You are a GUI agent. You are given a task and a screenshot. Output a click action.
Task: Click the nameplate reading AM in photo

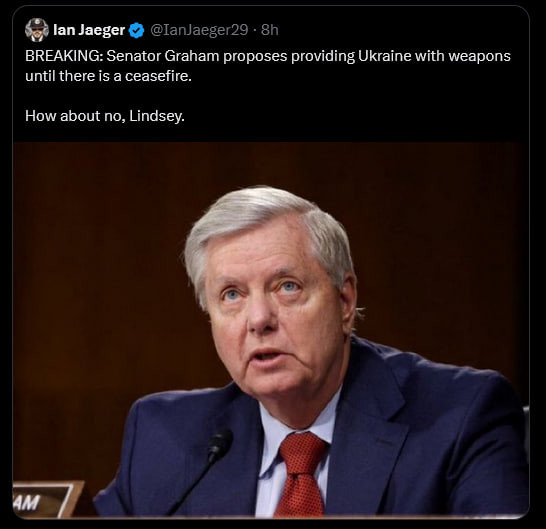(44, 500)
